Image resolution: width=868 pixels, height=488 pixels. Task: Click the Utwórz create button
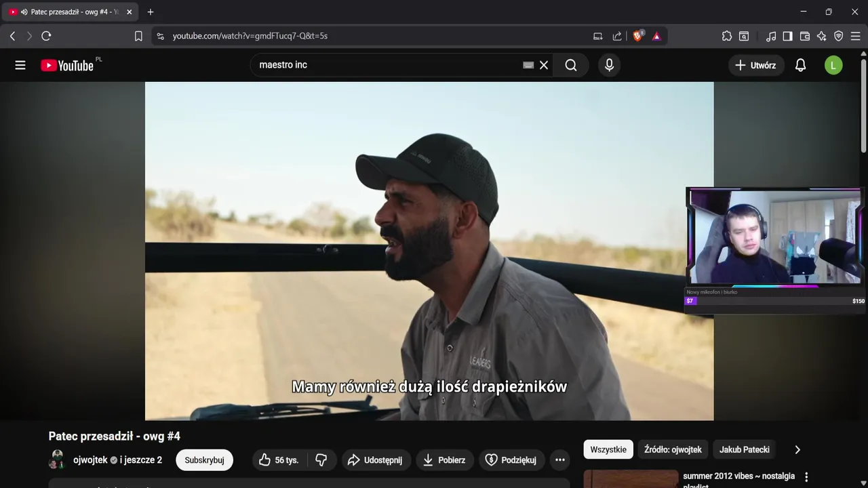(755, 65)
